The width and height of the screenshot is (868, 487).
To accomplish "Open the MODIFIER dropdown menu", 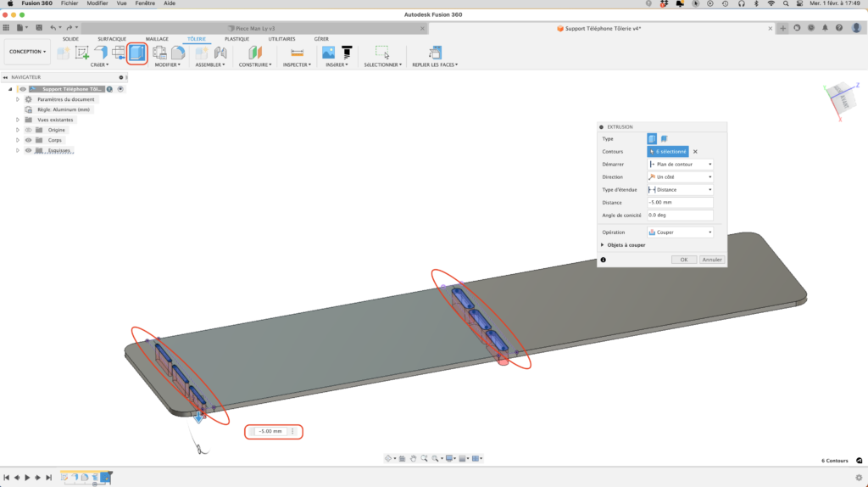I will (167, 64).
